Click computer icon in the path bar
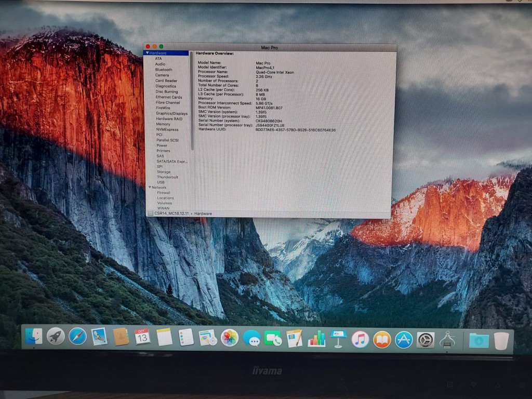 tap(151, 214)
